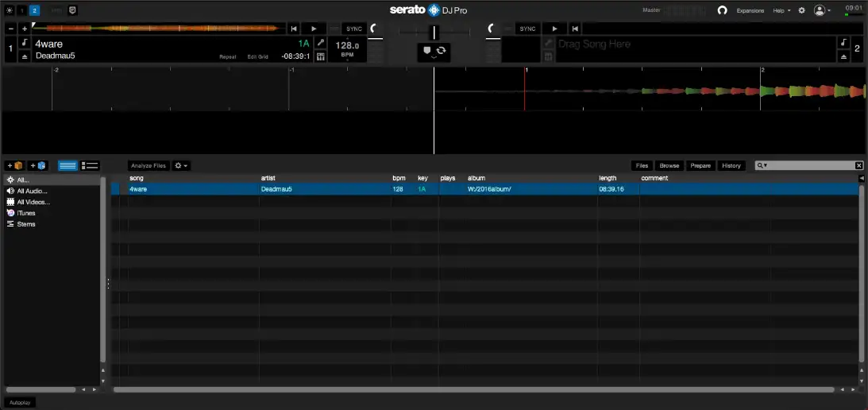
Task: Click the Master output level meter
Action: click(685, 10)
